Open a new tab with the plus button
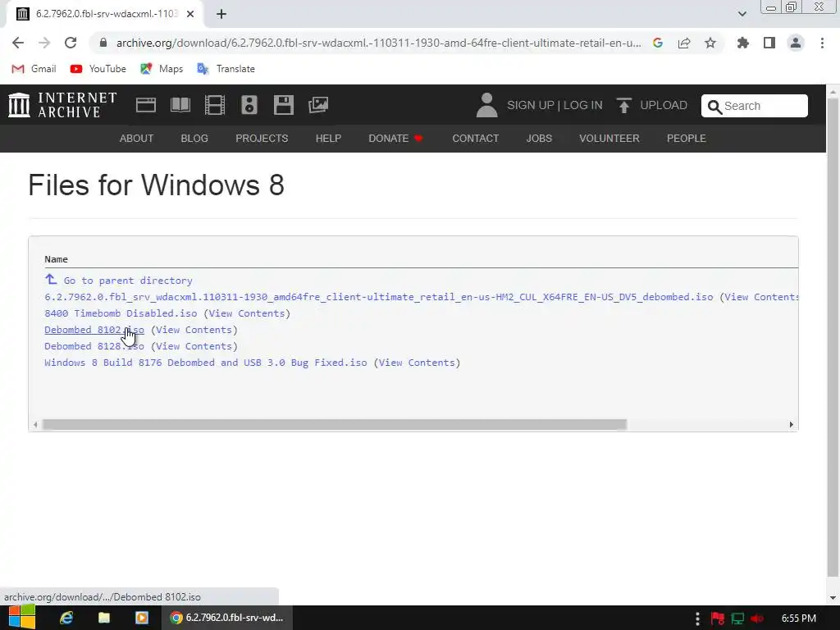Viewport: 840px width, 630px height. pyautogui.click(x=221, y=15)
